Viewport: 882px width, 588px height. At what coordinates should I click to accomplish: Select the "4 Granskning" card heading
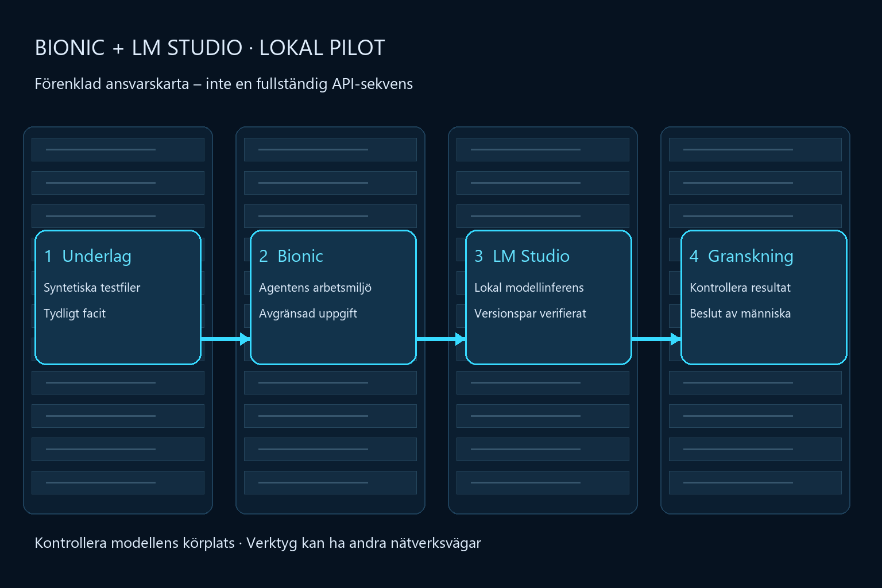(x=741, y=256)
